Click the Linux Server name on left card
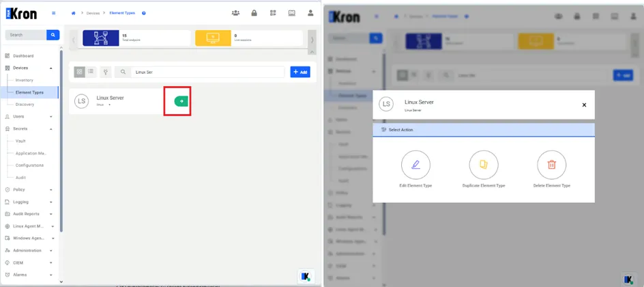The width and height of the screenshot is (644, 287). pos(110,98)
